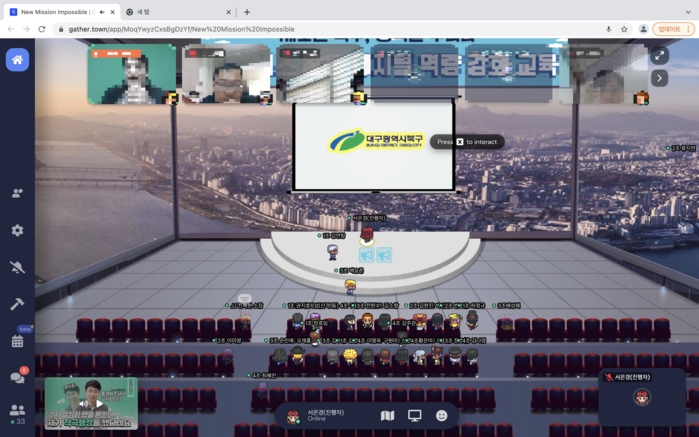This screenshot has width=699, height=437.
Task: Open the invite people icon in sidebar
Action: 17,193
